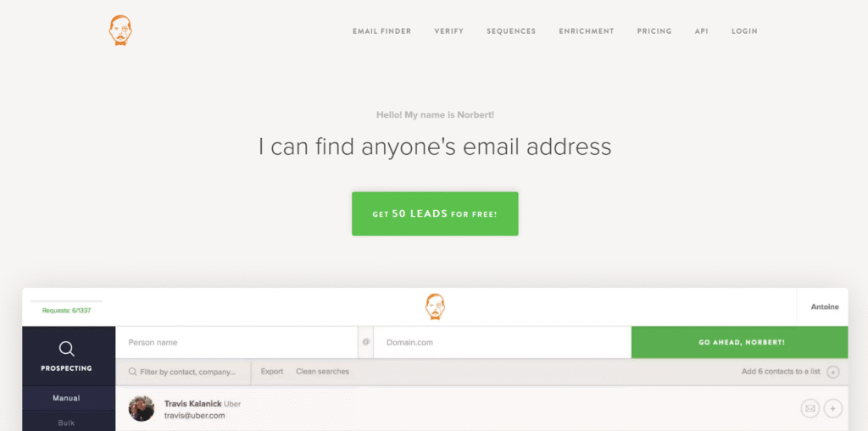Click the plus icon beside Travis Kalanick

[833, 409]
